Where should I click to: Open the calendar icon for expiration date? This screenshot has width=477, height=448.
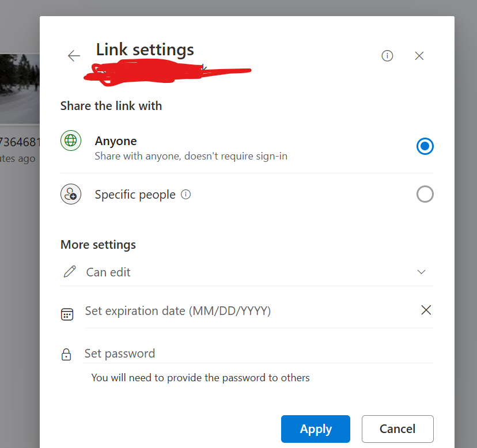click(67, 314)
